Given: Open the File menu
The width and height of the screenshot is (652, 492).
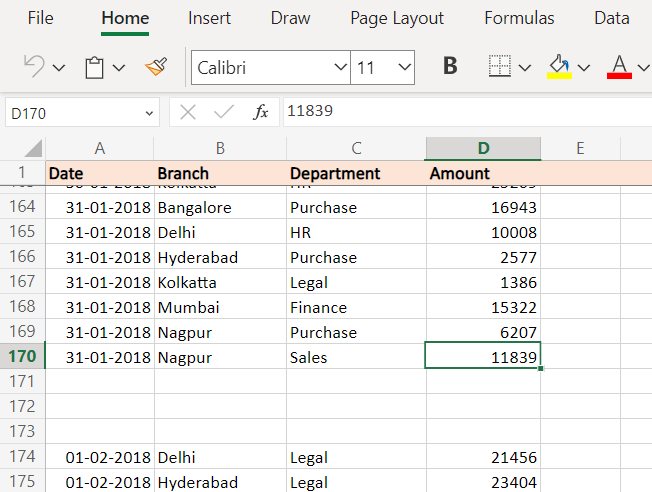Looking at the screenshot, I should [x=41, y=18].
